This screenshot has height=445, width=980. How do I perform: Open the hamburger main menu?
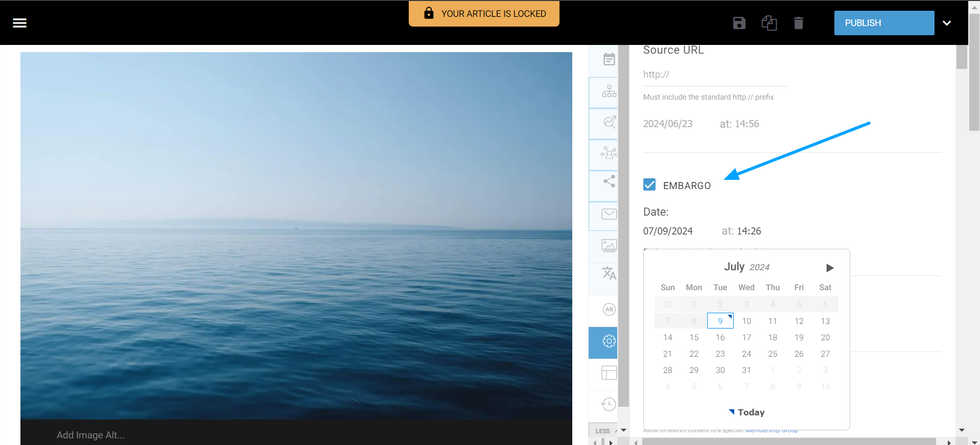click(x=20, y=23)
